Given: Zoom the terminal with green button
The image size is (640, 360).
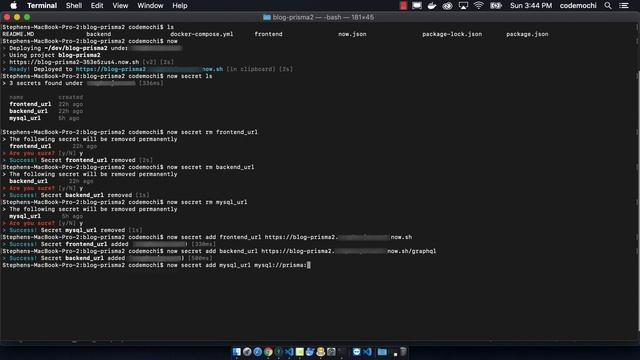Looking at the screenshot, I should coord(27,17).
